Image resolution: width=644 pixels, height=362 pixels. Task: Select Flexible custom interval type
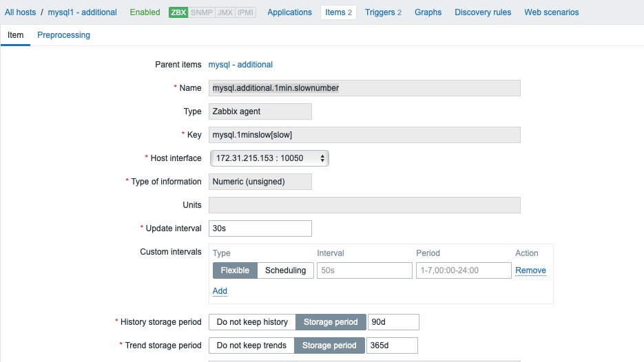(235, 270)
